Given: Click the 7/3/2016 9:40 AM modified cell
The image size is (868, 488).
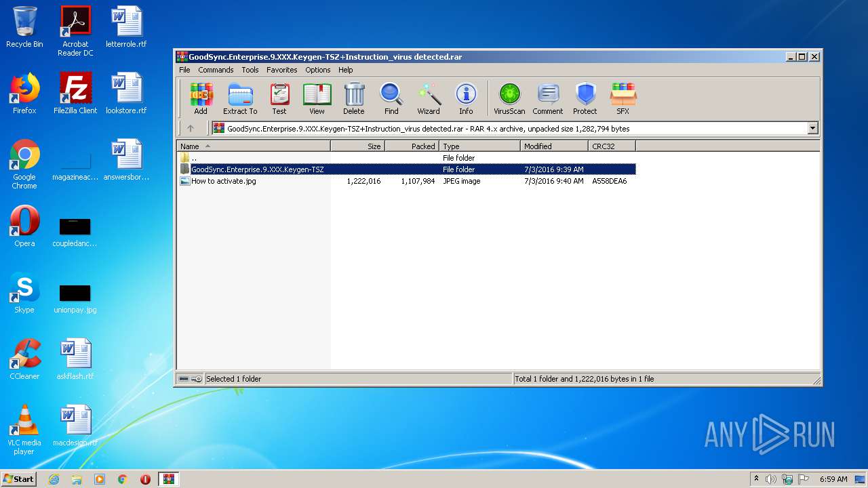Looking at the screenshot, I should [553, 181].
